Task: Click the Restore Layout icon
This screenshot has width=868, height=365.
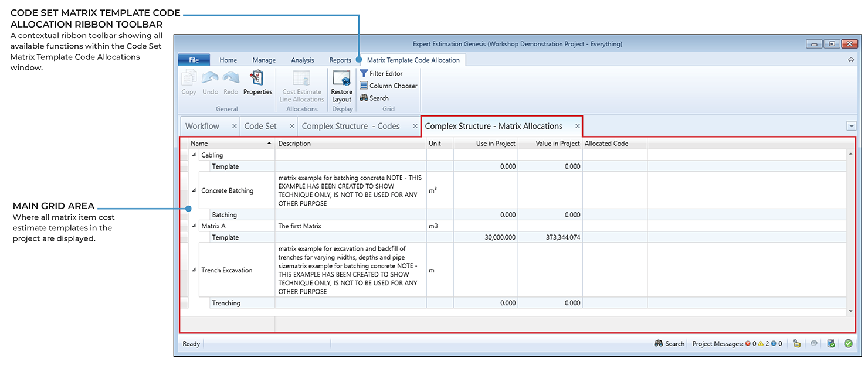Action: 341,84
